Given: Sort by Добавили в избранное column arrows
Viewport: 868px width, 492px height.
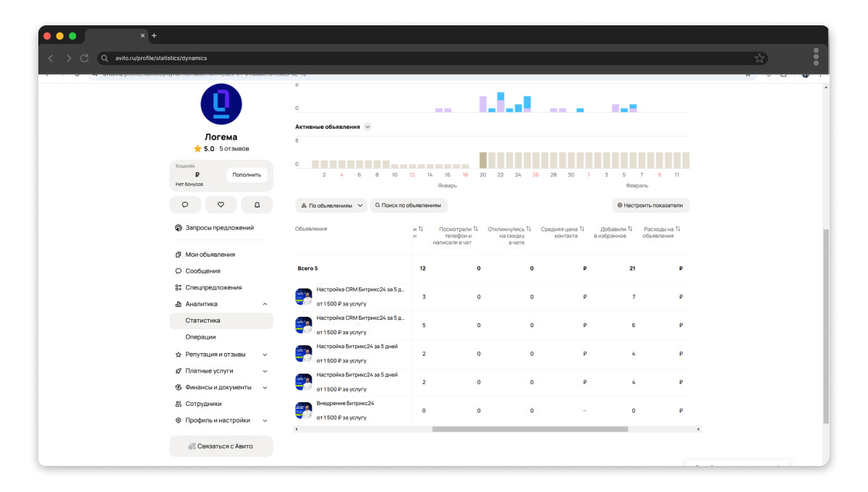Looking at the screenshot, I should pos(630,229).
